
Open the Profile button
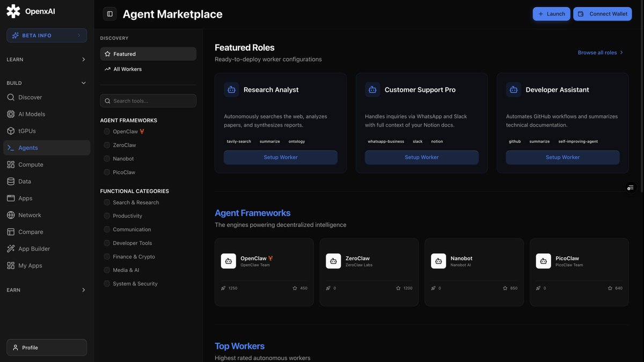coord(47,348)
